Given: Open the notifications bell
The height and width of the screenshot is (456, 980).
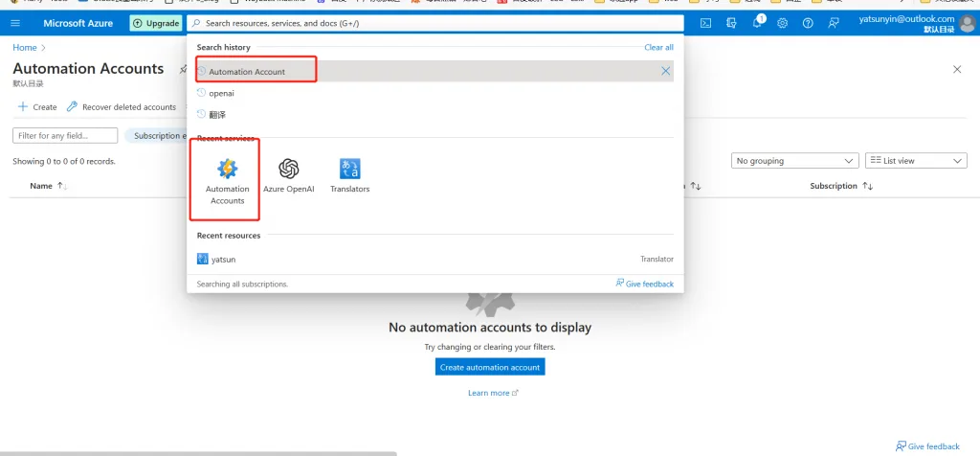Looking at the screenshot, I should (x=757, y=23).
